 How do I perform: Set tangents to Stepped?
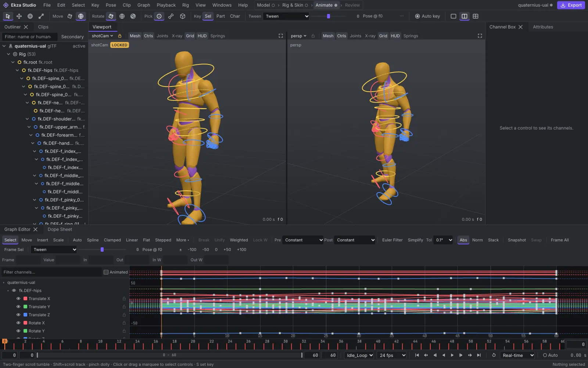pos(163,240)
